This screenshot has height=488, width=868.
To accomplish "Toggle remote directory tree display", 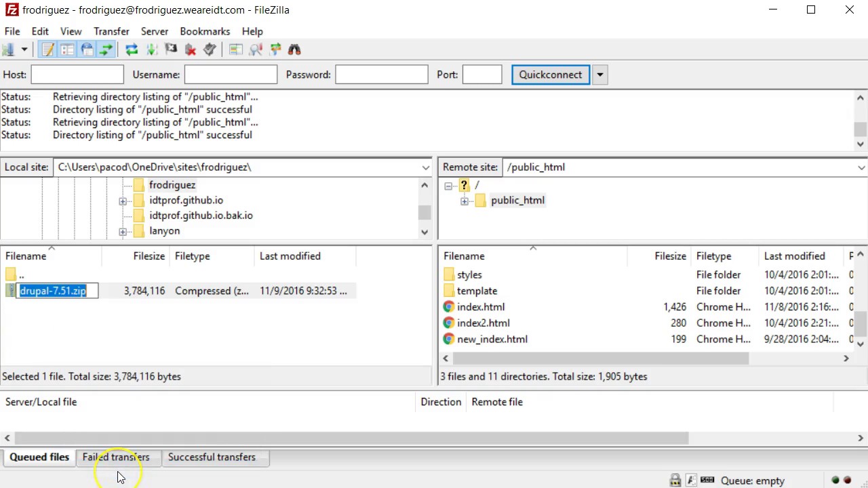I will [x=87, y=49].
